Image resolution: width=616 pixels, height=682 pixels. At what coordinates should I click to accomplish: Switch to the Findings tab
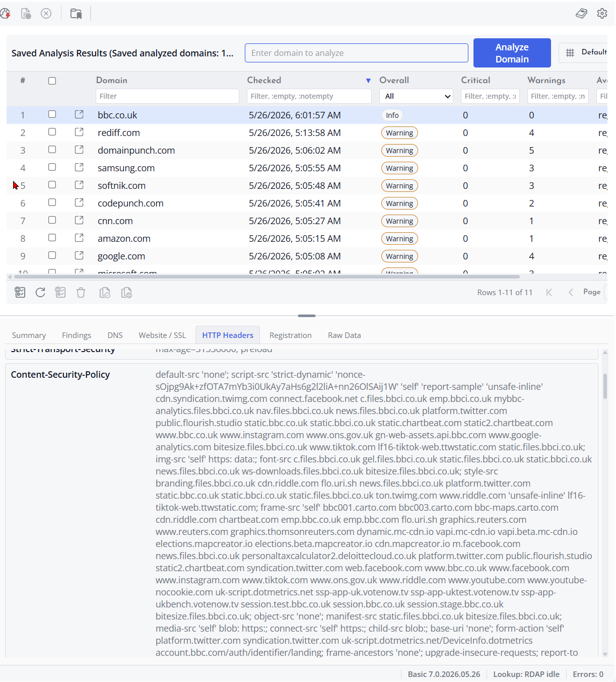[77, 335]
